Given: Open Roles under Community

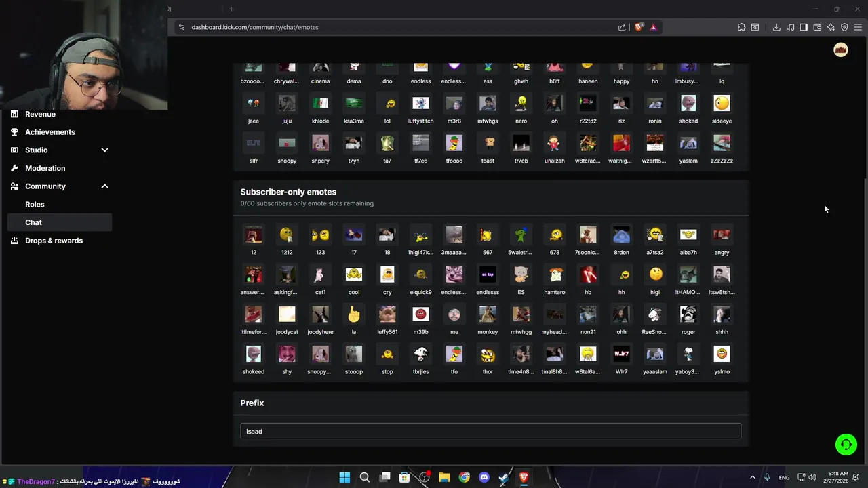Looking at the screenshot, I should click(35, 204).
